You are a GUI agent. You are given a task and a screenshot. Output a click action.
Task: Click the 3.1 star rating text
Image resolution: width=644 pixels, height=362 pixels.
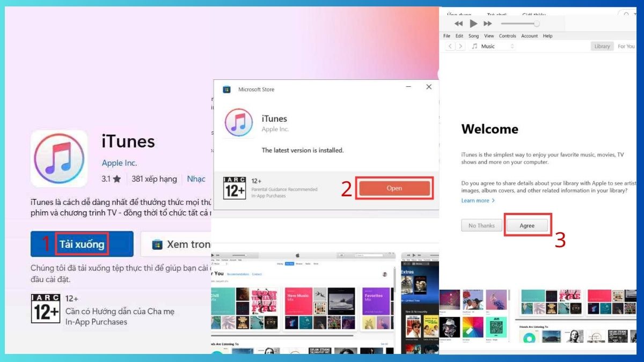pyautogui.click(x=111, y=179)
